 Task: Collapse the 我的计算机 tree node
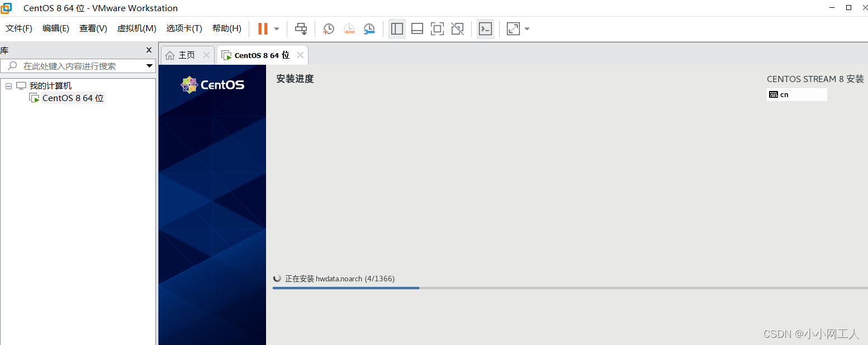click(8, 86)
